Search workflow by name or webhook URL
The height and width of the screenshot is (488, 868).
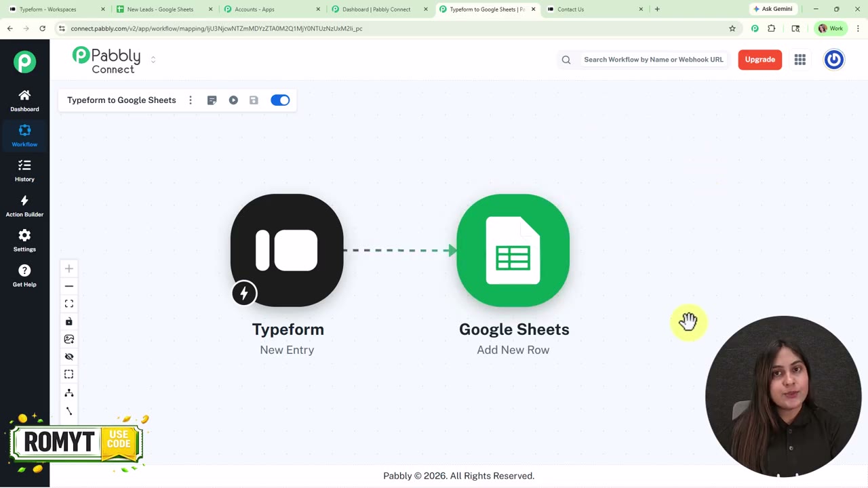click(653, 60)
